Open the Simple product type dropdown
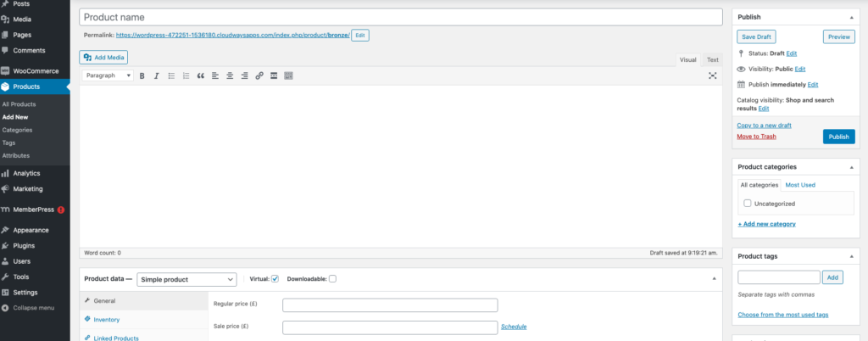868x341 pixels. (186, 279)
